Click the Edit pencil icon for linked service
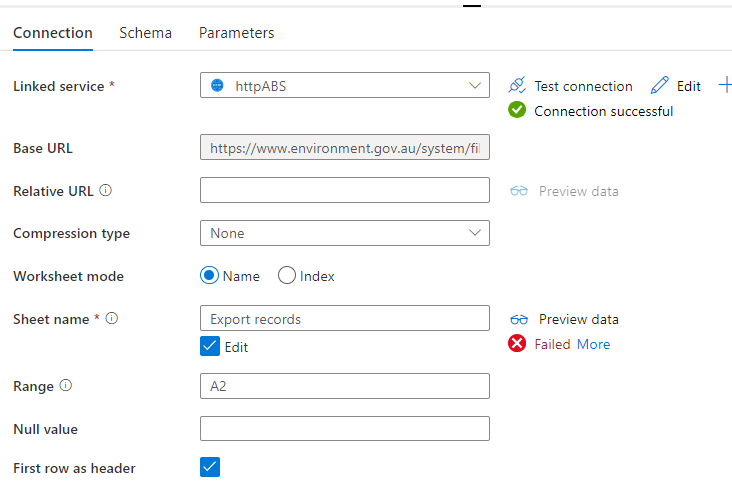Viewport: 732px width, 491px height. pos(659,85)
